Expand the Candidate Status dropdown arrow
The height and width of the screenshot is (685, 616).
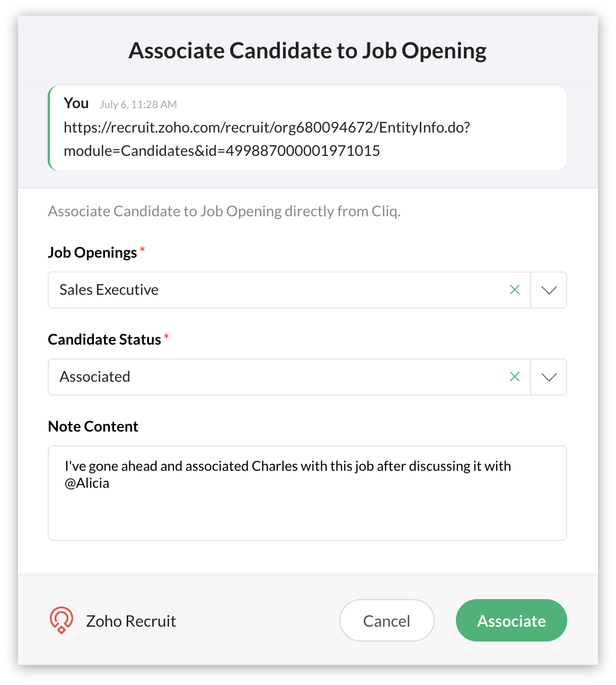pyautogui.click(x=549, y=377)
